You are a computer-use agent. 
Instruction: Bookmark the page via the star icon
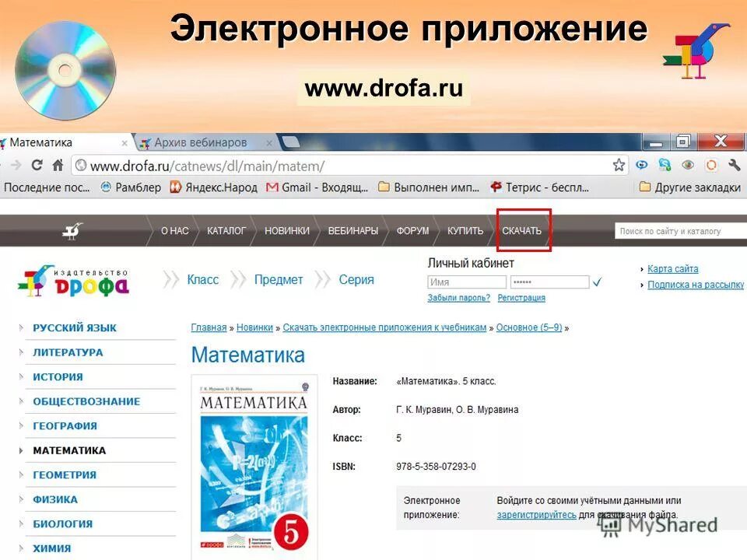pos(619,165)
